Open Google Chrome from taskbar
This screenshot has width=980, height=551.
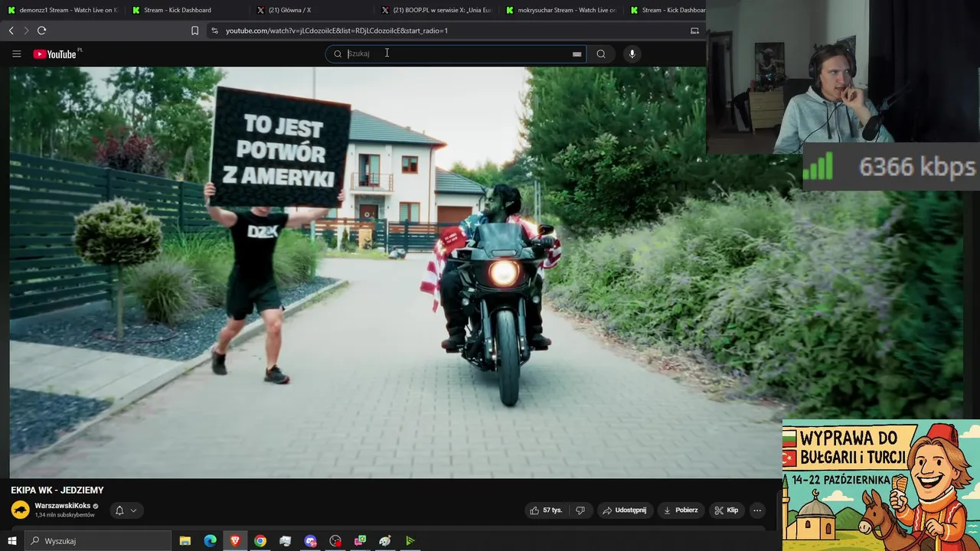(x=260, y=541)
